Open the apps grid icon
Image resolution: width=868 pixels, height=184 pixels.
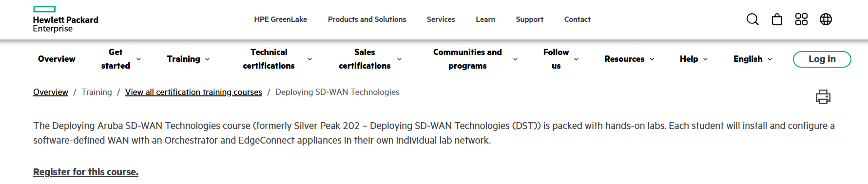pyautogui.click(x=801, y=19)
